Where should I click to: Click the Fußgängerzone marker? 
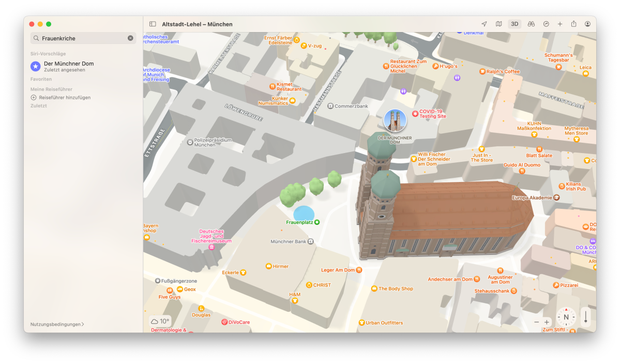157,281
